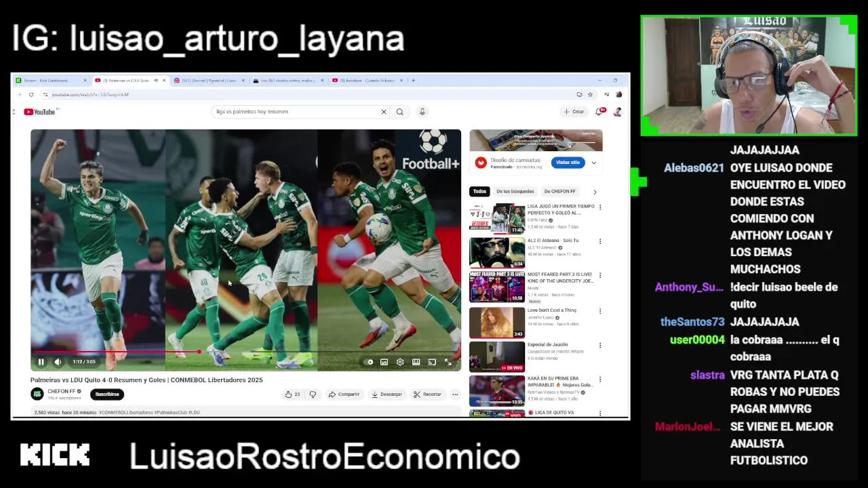The height and width of the screenshot is (488, 868).
Task: Click theSantos73 username in chat
Action: [x=692, y=322]
